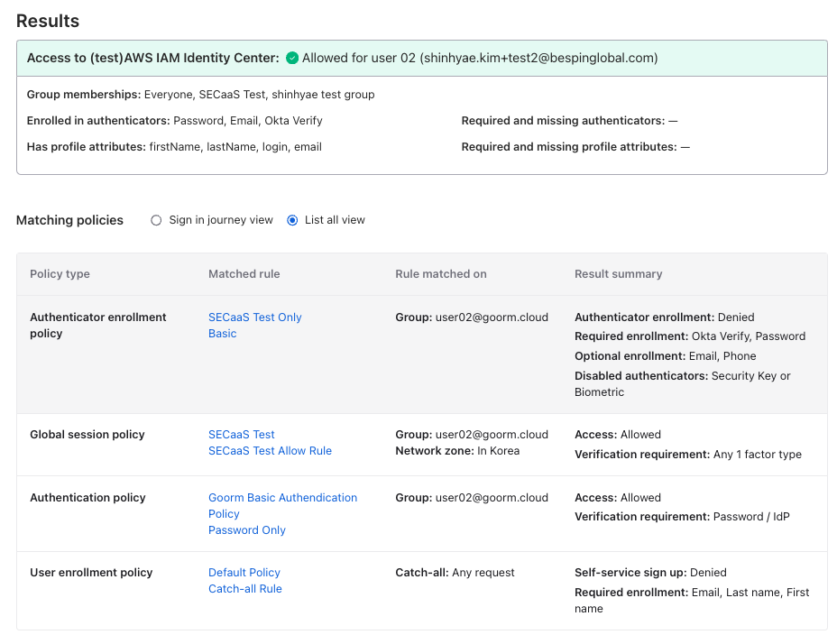
Task: Open the Password Only rule link
Action: pyautogui.click(x=246, y=530)
